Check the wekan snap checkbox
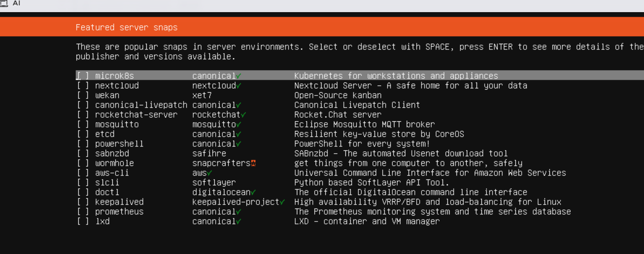Image resolution: width=644 pixels, height=254 pixels. 83,95
